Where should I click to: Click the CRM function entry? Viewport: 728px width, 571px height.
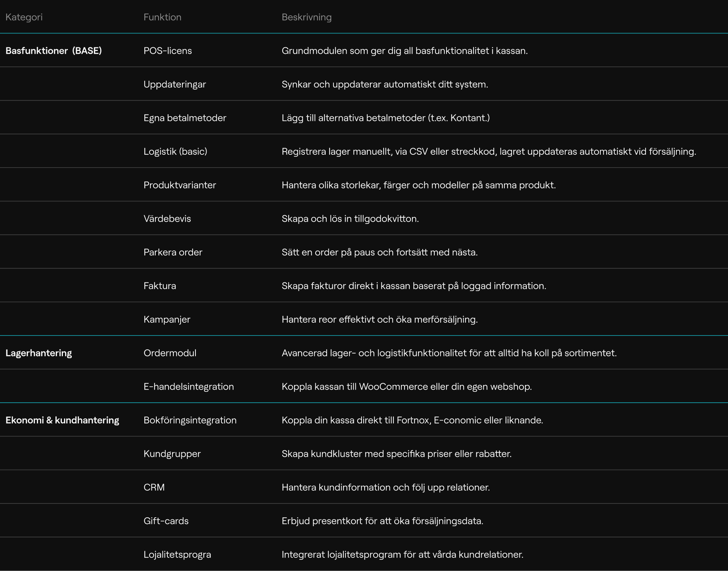pyautogui.click(x=154, y=487)
